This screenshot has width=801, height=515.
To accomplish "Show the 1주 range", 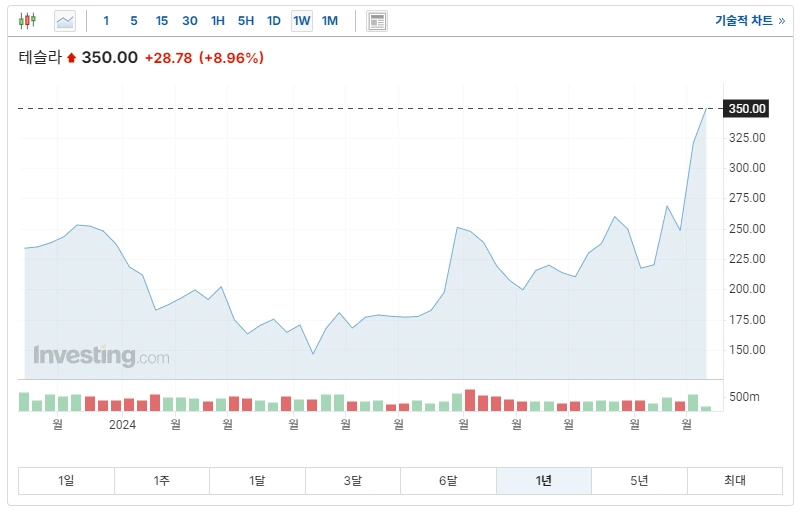I will coord(162,481).
